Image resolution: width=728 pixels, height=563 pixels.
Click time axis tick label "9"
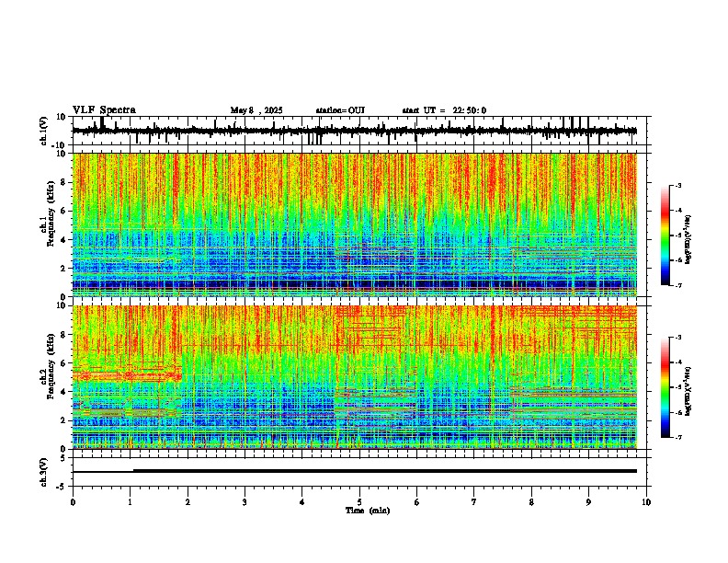coord(588,502)
